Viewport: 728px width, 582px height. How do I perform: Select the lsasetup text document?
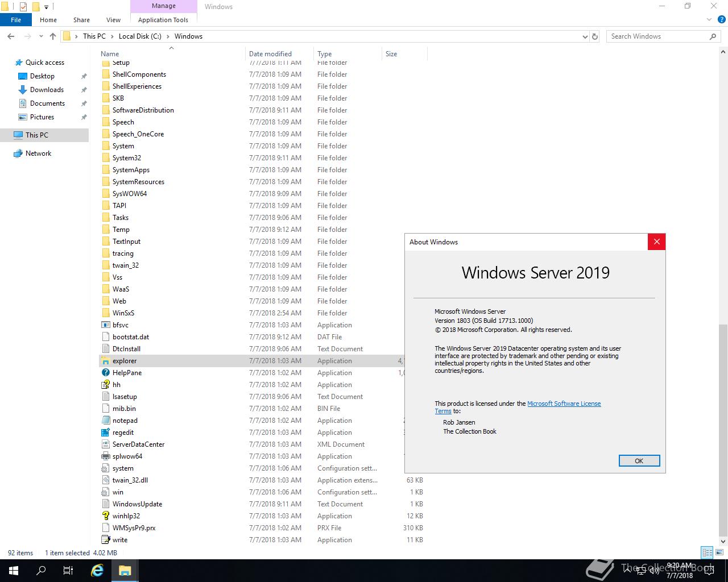[125, 397]
